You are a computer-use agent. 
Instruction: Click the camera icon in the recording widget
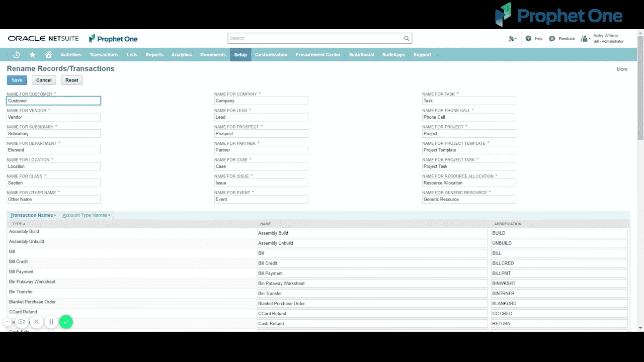tap(22, 321)
